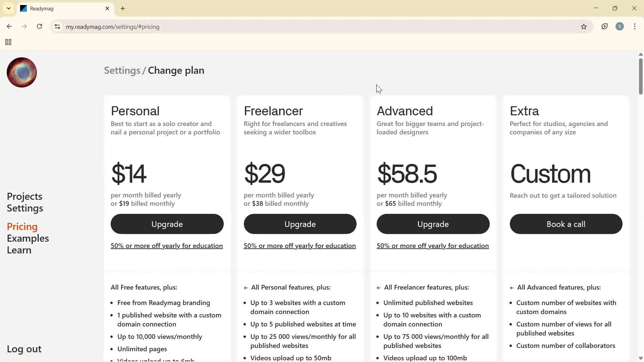The height and width of the screenshot is (362, 644).
Task: Close the Readymag tab
Action: 107,8
